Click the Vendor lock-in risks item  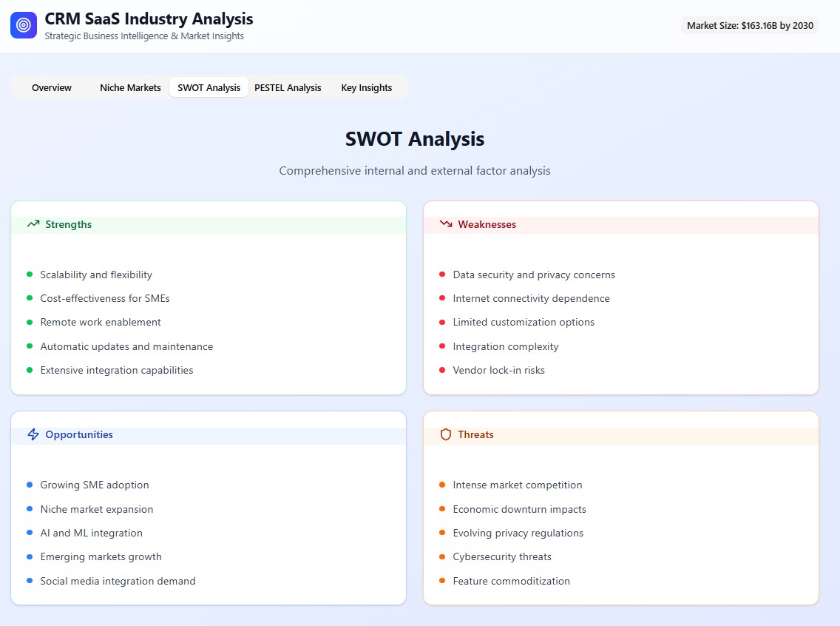[498, 370]
